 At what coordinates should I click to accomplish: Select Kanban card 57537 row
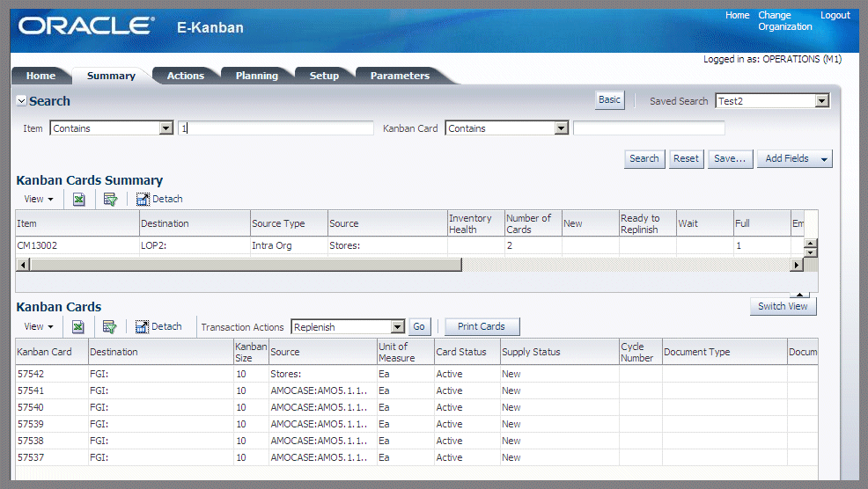[417, 457]
